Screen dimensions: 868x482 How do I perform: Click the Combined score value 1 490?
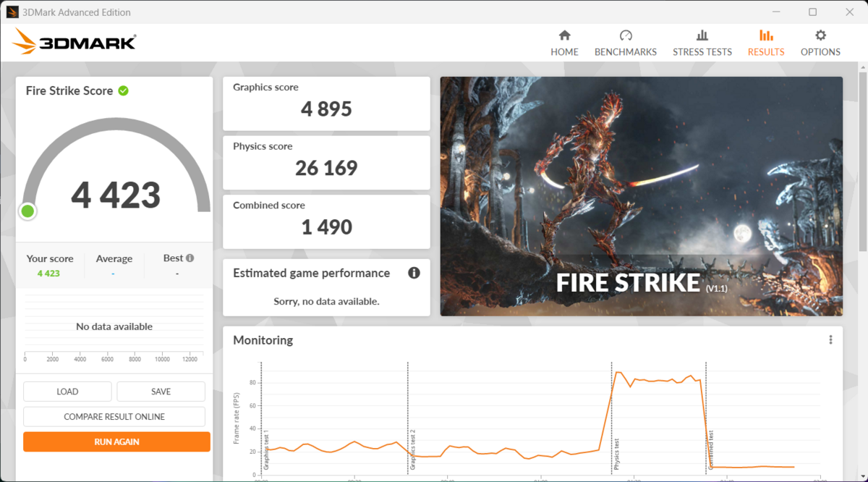326,227
